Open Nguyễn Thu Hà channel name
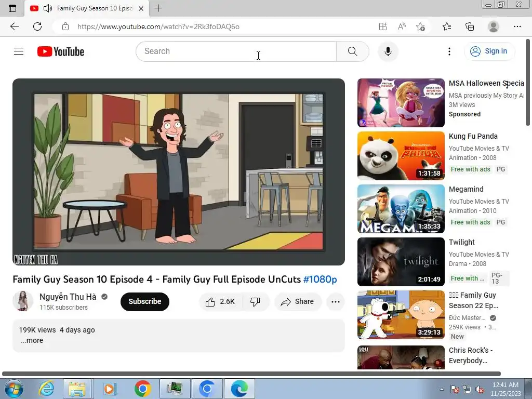Image resolution: width=532 pixels, height=399 pixels. (68, 297)
